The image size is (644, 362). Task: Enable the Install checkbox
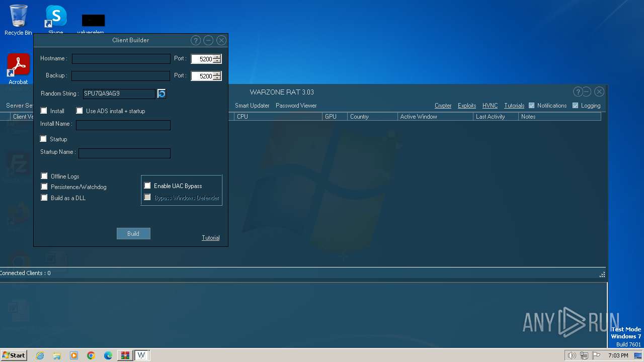coord(44,111)
